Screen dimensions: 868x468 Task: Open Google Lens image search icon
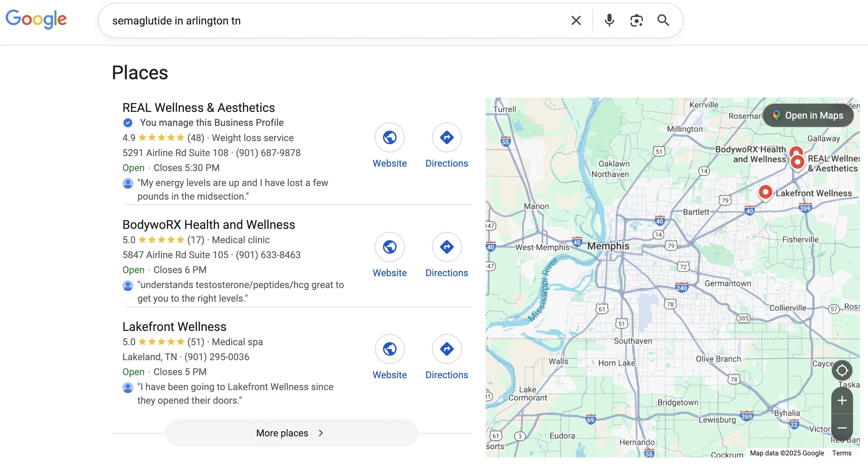pyautogui.click(x=636, y=21)
